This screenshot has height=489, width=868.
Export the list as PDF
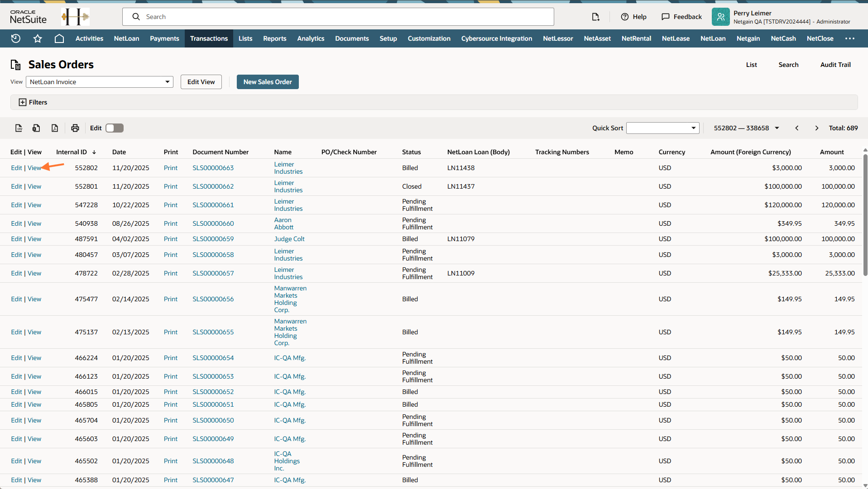[55, 128]
